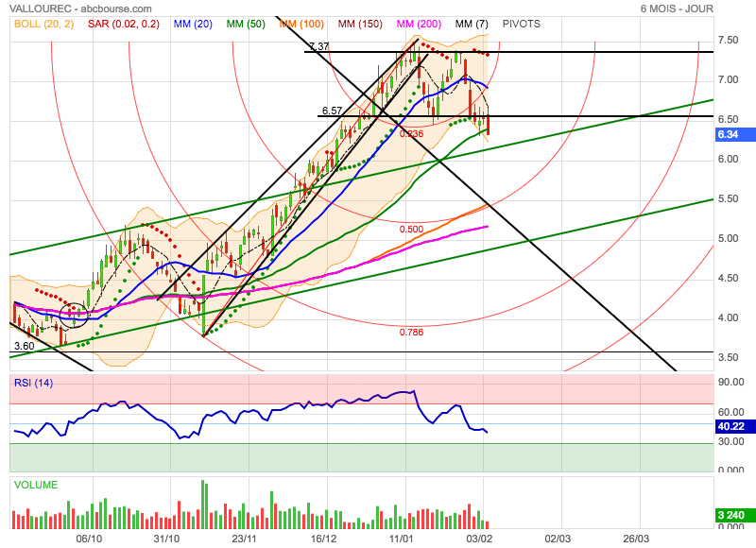Screen dimensions: 756x548
Task: Click the volume value tag 3 240
Action: click(736, 515)
